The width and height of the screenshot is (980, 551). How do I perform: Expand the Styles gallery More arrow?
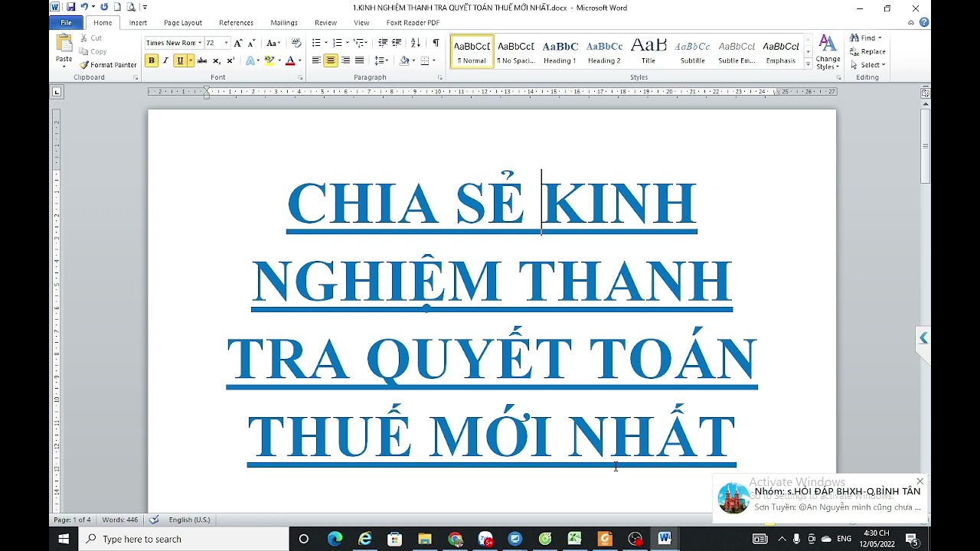pyautogui.click(x=808, y=65)
